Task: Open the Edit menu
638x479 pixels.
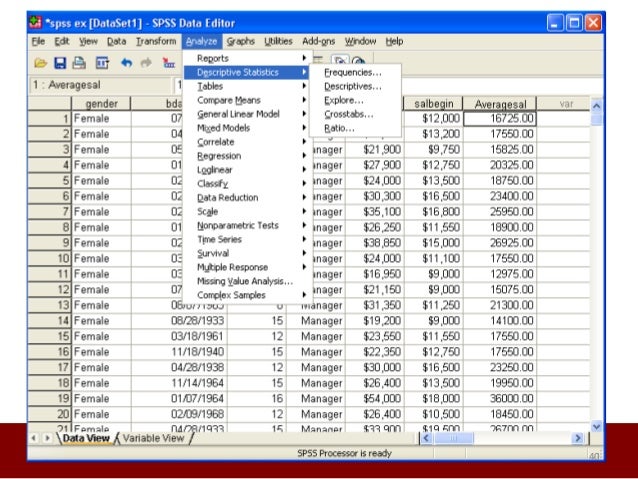Action: (62, 41)
